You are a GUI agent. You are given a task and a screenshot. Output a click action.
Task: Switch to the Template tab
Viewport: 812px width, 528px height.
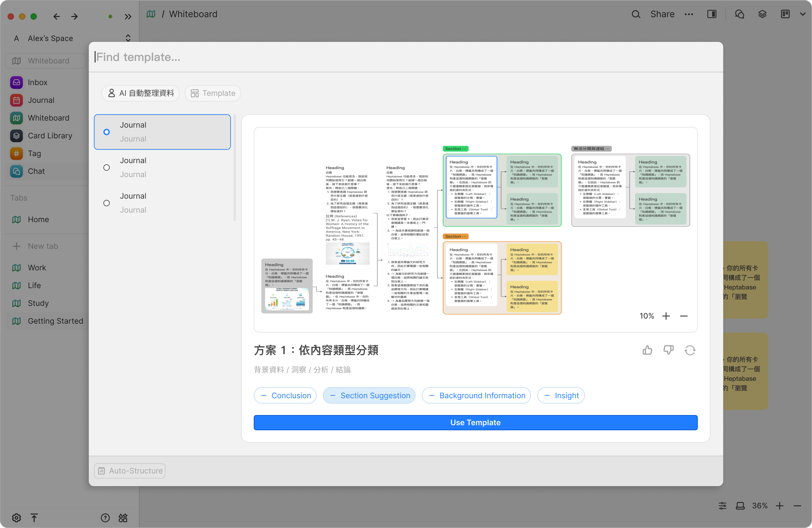coord(213,93)
